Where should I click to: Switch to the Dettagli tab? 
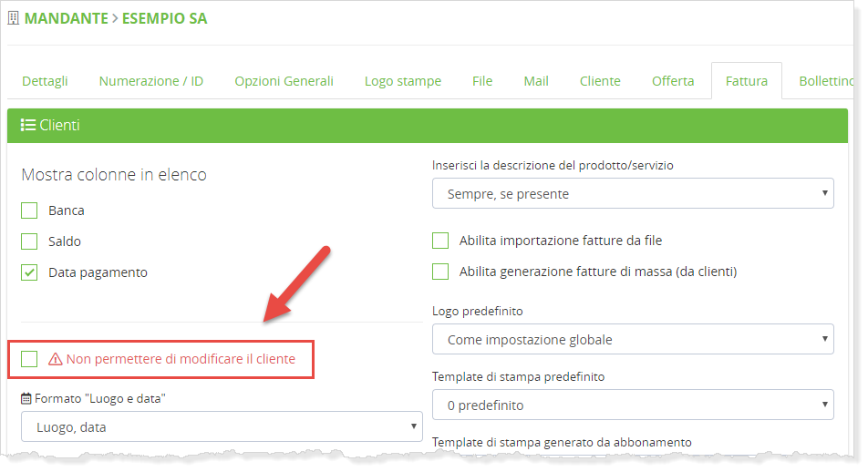(x=45, y=81)
